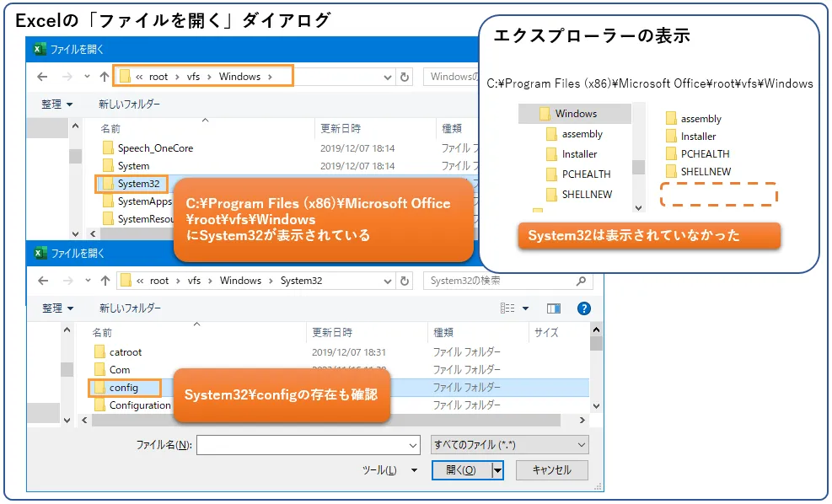832x504 pixels.
Task: Click forward arrow in Windows folder dialog
Action: pos(67,77)
